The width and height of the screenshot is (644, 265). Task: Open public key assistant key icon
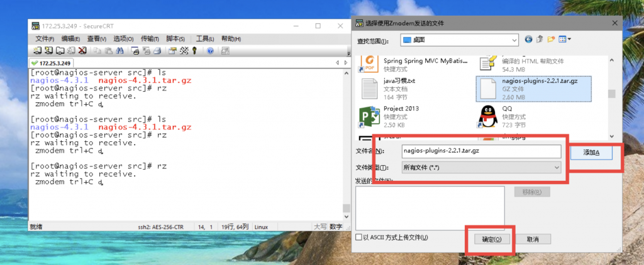(x=195, y=51)
